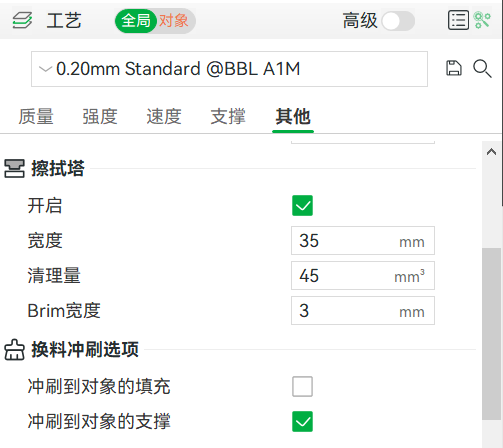Open the 支撑 tab
This screenshot has width=503, height=448.
pos(228,117)
